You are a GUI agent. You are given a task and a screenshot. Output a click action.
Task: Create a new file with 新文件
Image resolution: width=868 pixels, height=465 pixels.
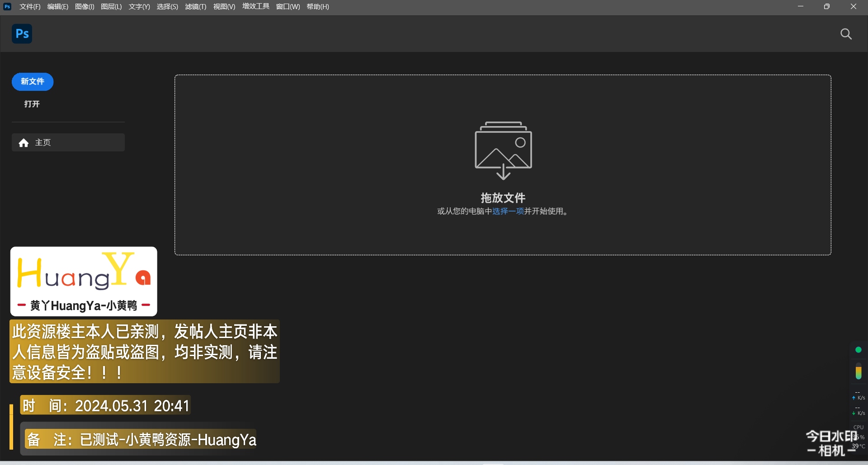click(33, 82)
